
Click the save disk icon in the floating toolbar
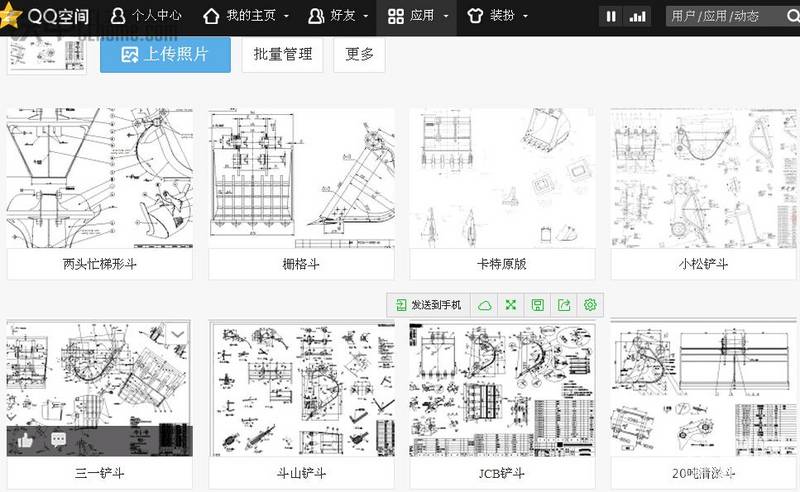(537, 305)
